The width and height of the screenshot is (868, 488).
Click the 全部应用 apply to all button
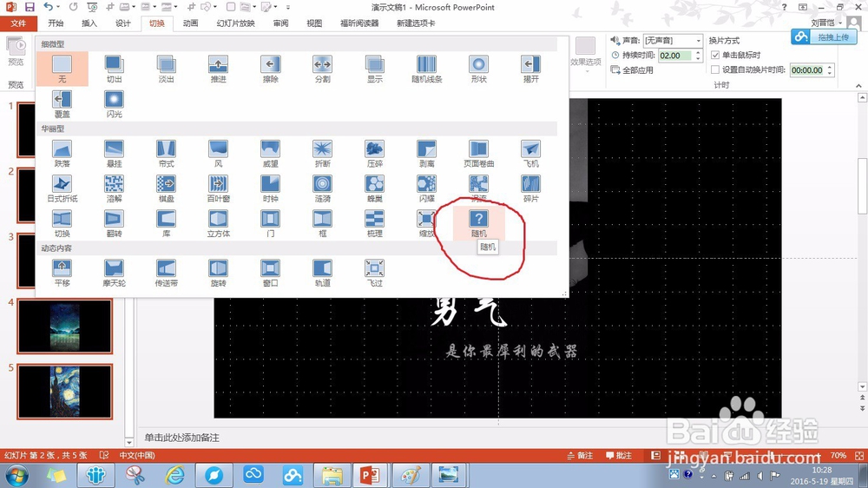tap(632, 69)
